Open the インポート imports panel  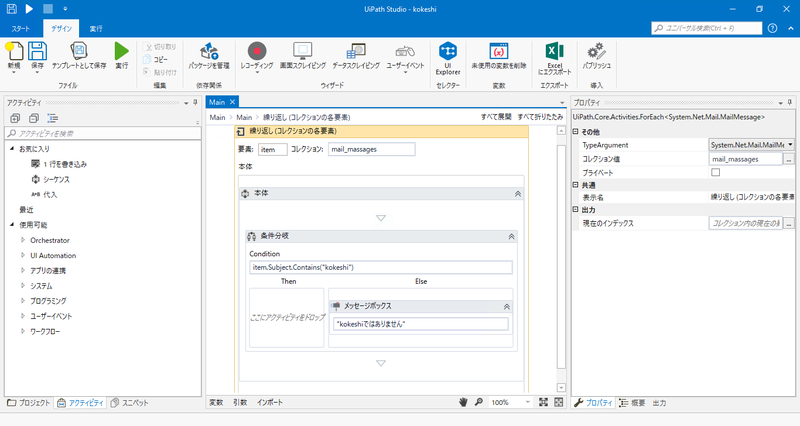[270, 402]
